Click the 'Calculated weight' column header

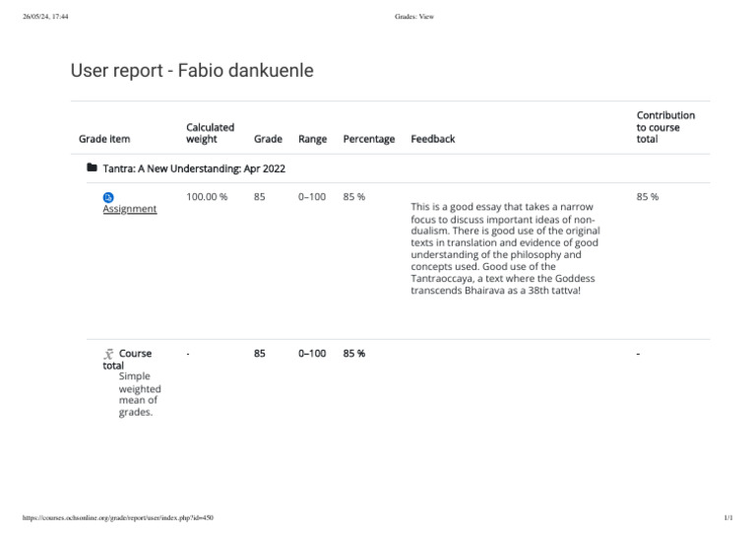click(x=211, y=133)
